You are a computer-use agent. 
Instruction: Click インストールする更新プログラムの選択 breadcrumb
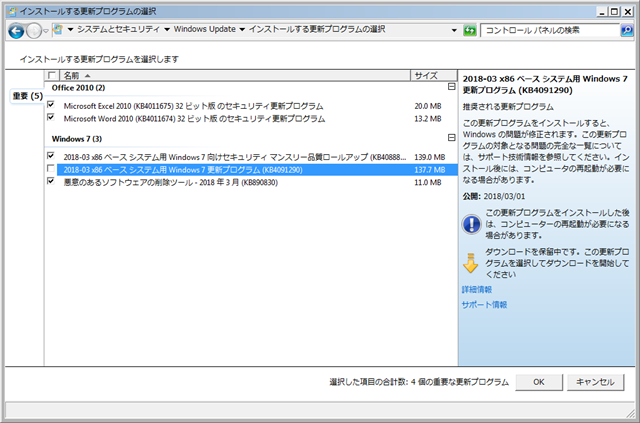coord(317,29)
